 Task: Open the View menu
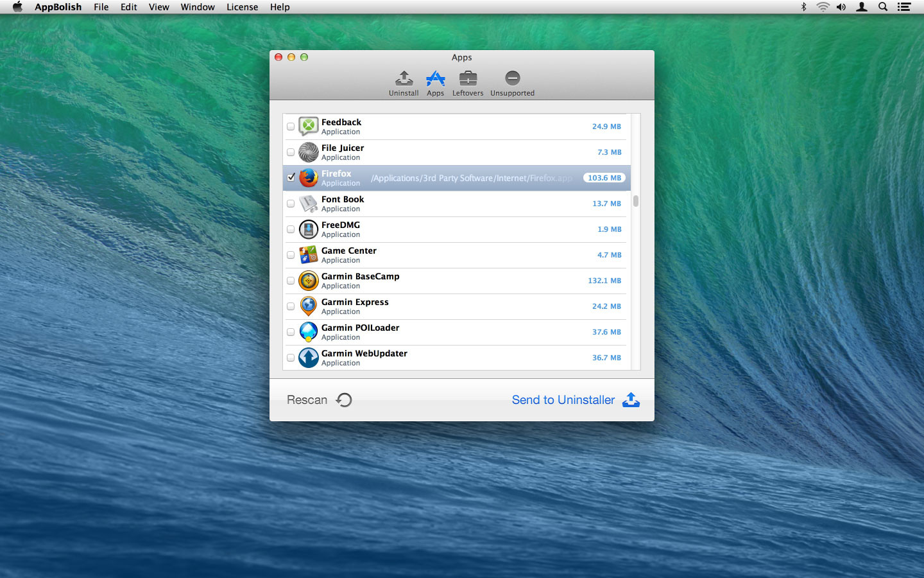point(158,7)
